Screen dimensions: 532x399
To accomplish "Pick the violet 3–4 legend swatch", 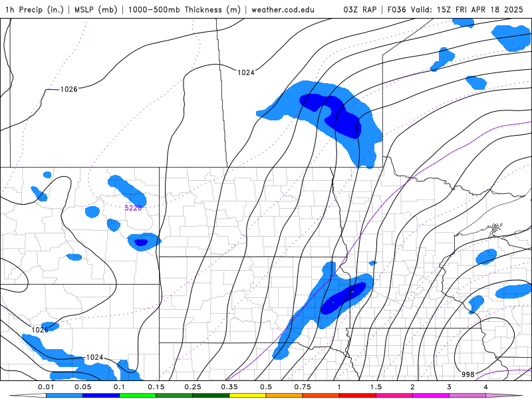I will point(467,395).
